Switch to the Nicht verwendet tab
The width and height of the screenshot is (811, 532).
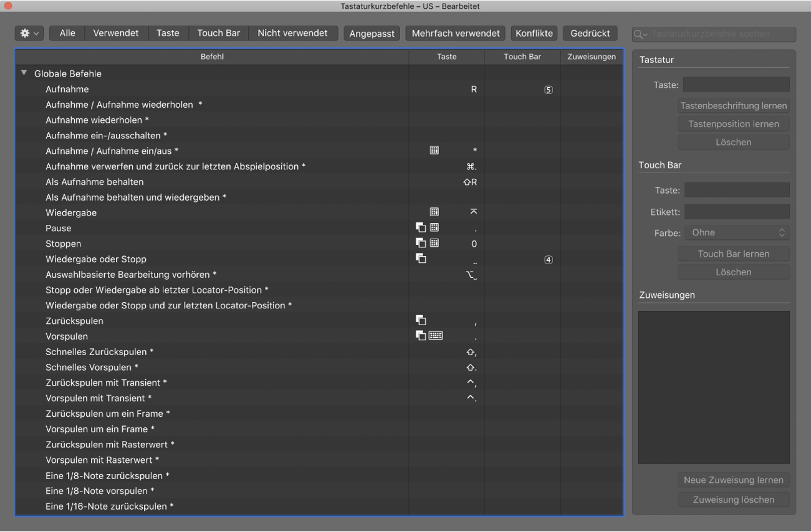click(292, 33)
